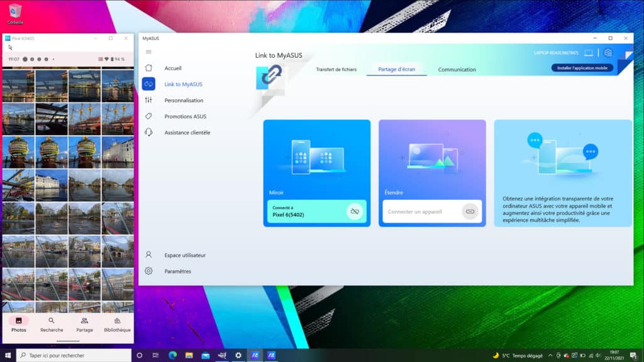Open the Communication tab
644x362 pixels.
pos(457,69)
